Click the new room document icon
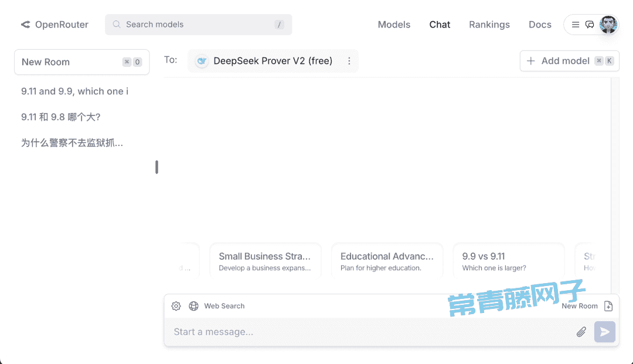The width and height of the screenshot is (633, 364). coord(608,306)
